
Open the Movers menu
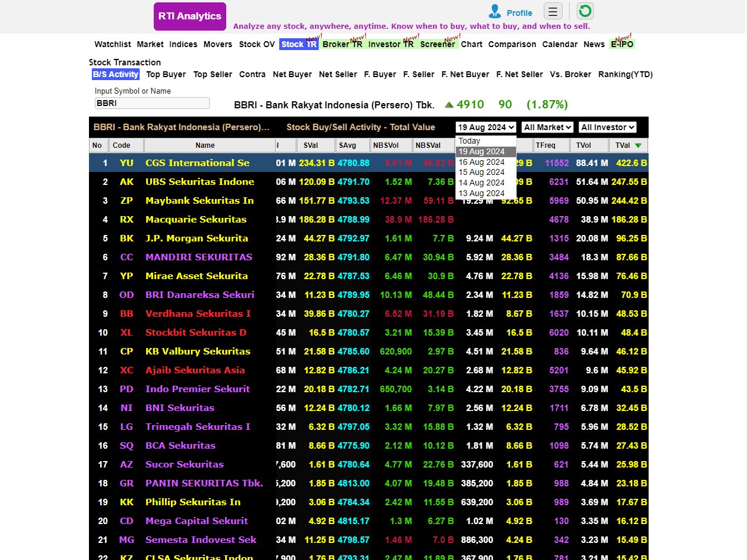pyautogui.click(x=218, y=44)
